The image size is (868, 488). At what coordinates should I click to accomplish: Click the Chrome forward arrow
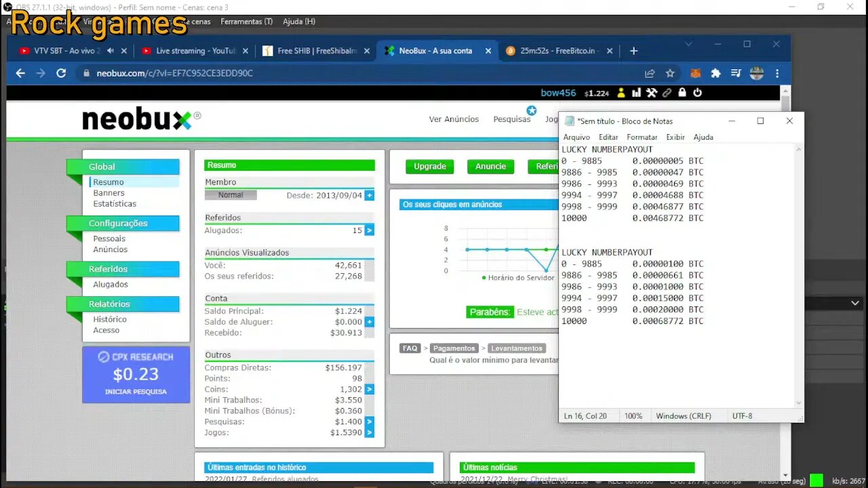click(41, 73)
